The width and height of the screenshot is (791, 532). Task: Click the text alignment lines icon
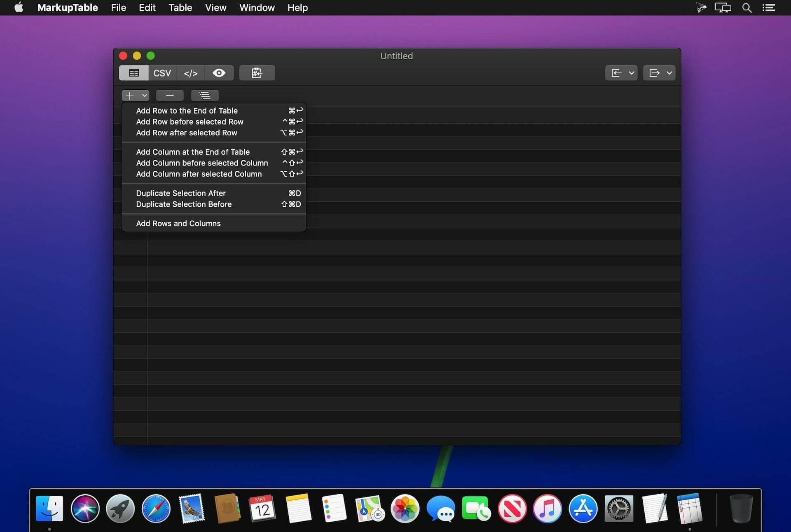click(205, 96)
